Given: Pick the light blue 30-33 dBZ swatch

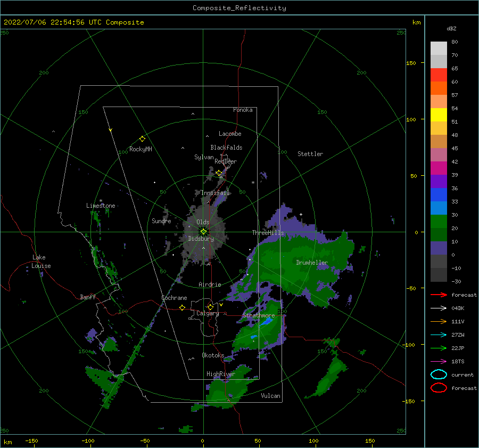Looking at the screenshot, I should tap(439, 208).
